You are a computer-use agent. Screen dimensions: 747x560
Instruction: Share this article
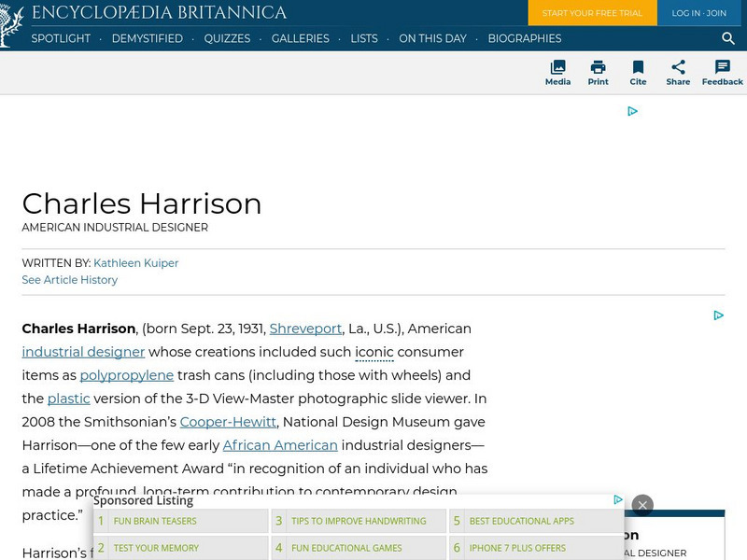coord(678,73)
